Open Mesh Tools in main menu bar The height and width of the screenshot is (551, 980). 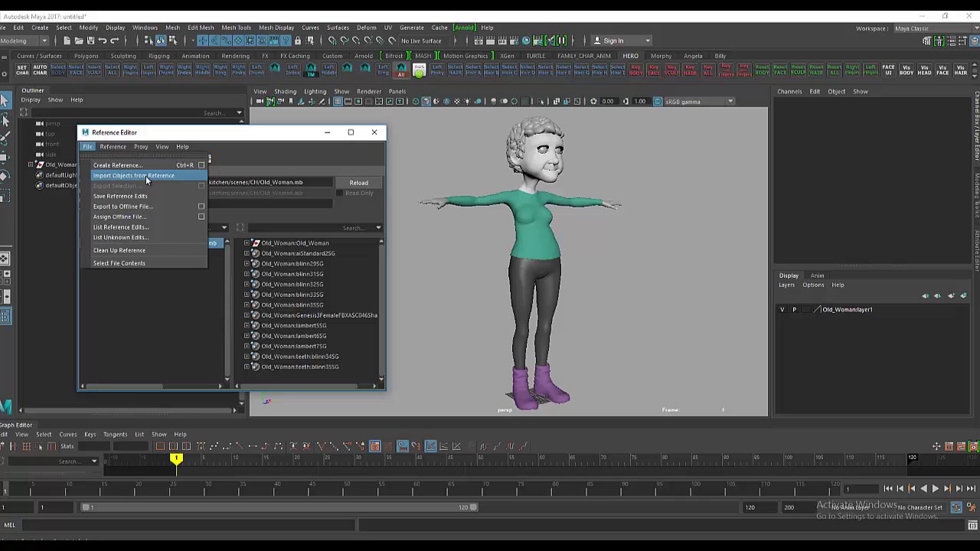(x=236, y=28)
